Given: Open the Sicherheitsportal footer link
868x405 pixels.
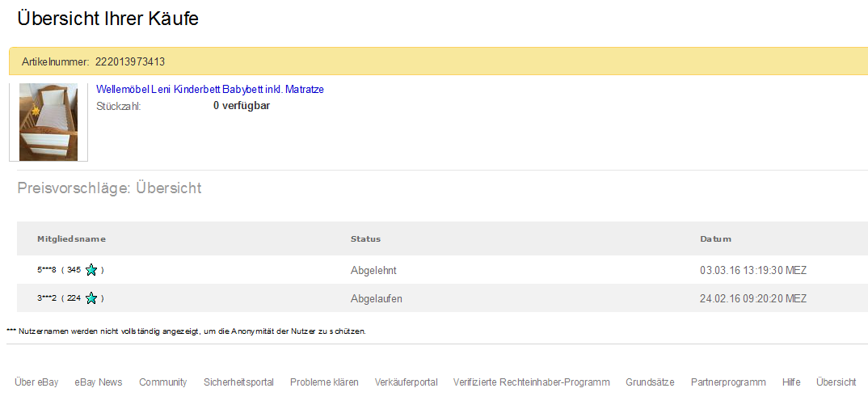Looking at the screenshot, I should pos(238,382).
